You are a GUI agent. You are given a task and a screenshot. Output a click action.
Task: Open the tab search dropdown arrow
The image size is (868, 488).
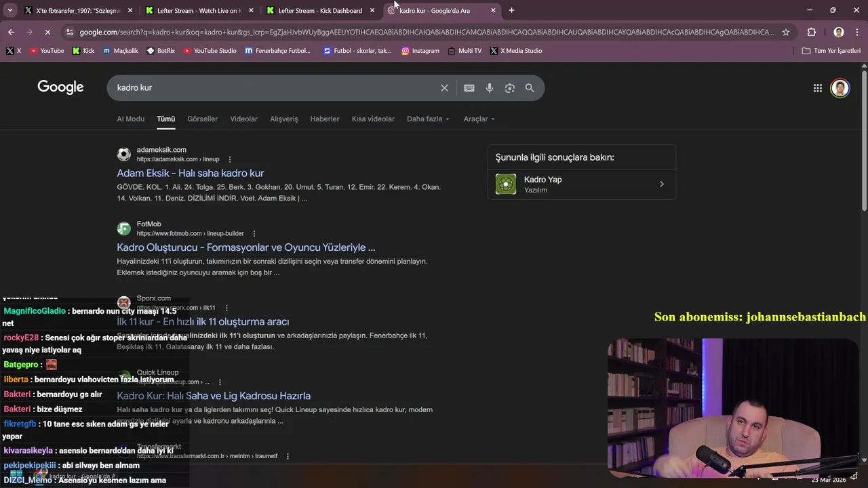point(10,10)
